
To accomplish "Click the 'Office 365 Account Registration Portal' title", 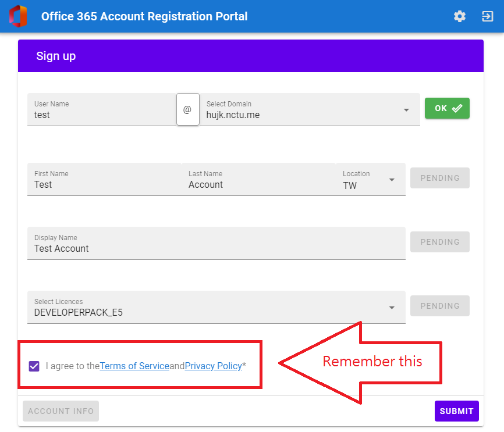I will point(144,16).
